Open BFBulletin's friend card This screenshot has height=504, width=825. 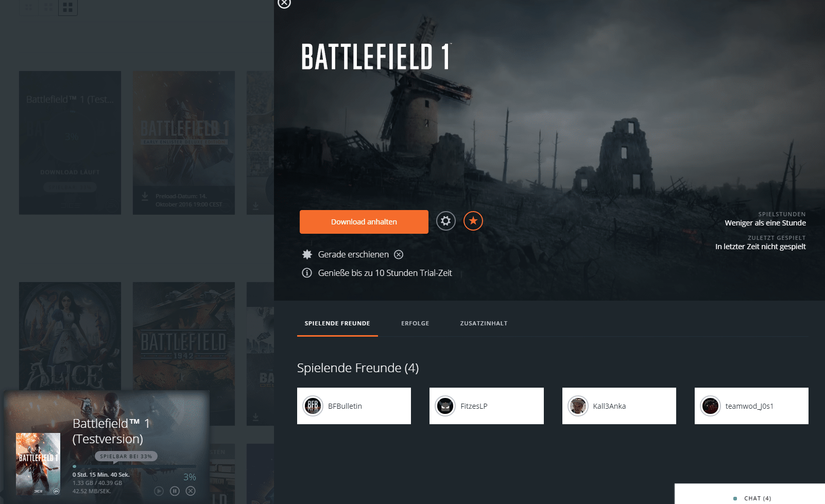(354, 406)
